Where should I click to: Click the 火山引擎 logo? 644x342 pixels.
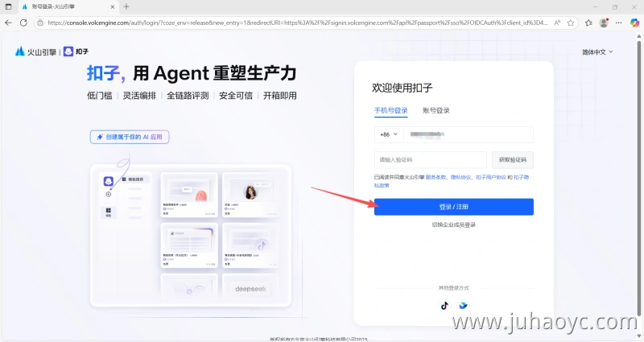pyautogui.click(x=35, y=52)
